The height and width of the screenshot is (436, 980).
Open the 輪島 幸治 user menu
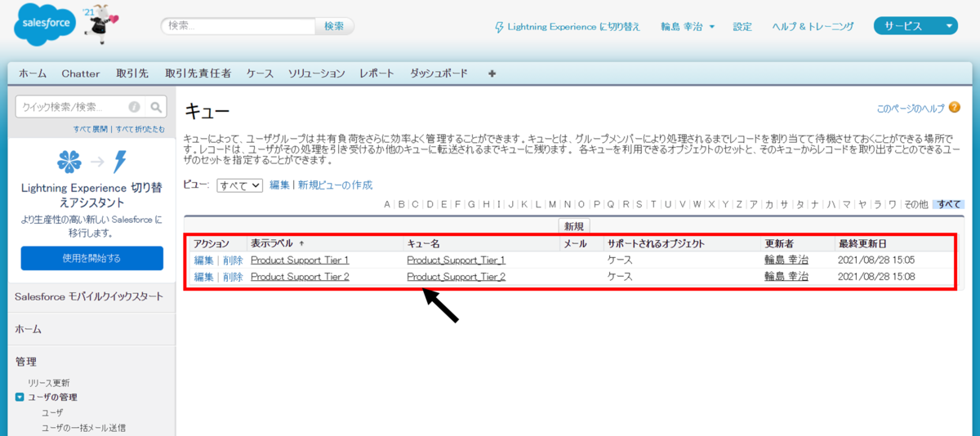click(x=688, y=26)
